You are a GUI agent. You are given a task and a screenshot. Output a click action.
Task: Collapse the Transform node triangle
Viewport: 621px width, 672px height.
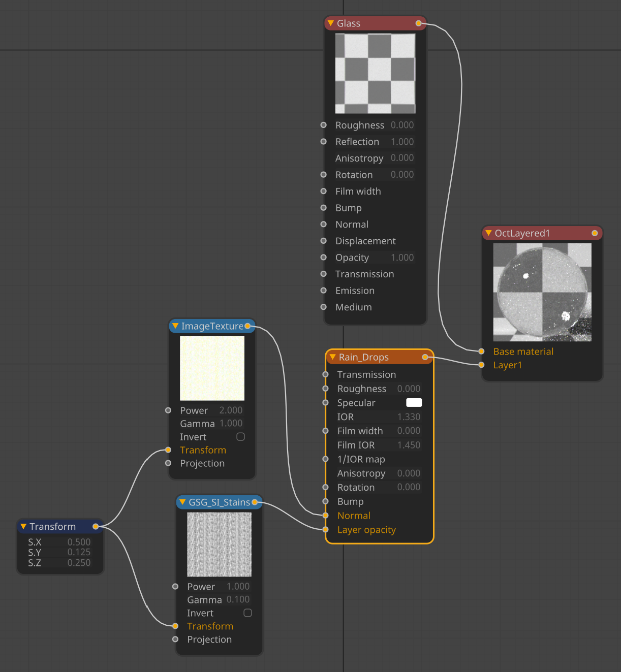[x=23, y=526]
